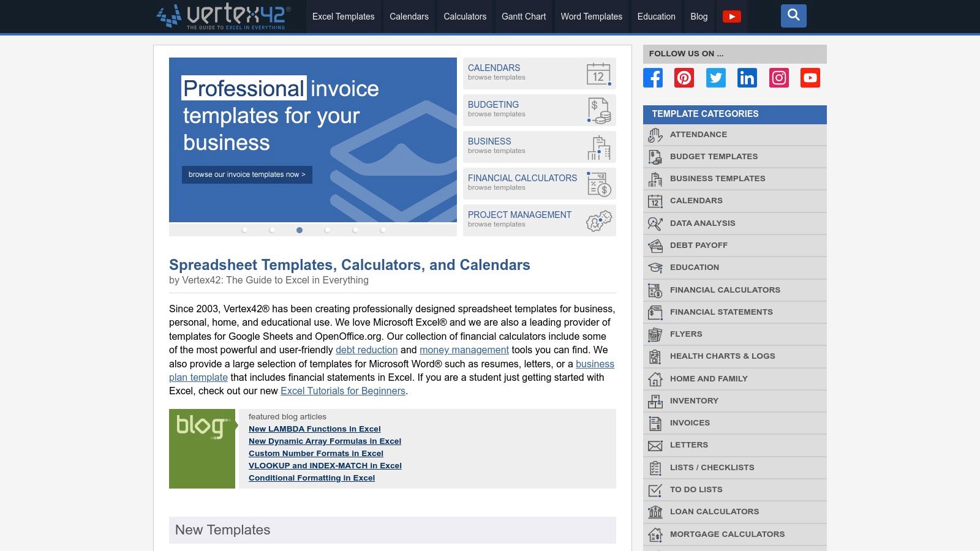Open the Financial Statements category

coord(735,312)
